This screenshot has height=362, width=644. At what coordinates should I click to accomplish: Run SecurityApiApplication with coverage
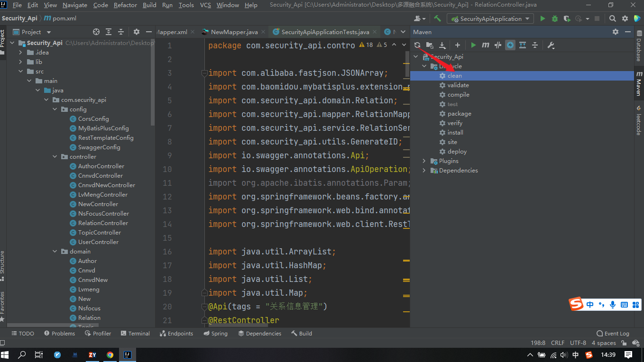click(x=567, y=18)
